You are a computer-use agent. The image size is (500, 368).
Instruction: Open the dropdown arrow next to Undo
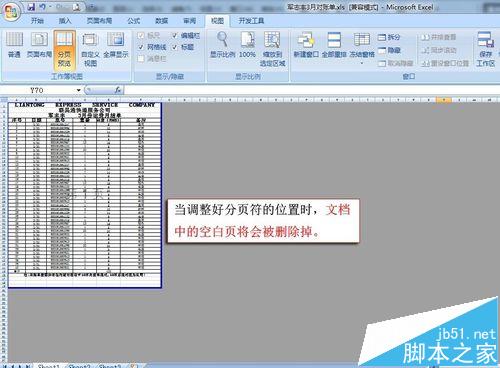pyautogui.click(x=50, y=7)
